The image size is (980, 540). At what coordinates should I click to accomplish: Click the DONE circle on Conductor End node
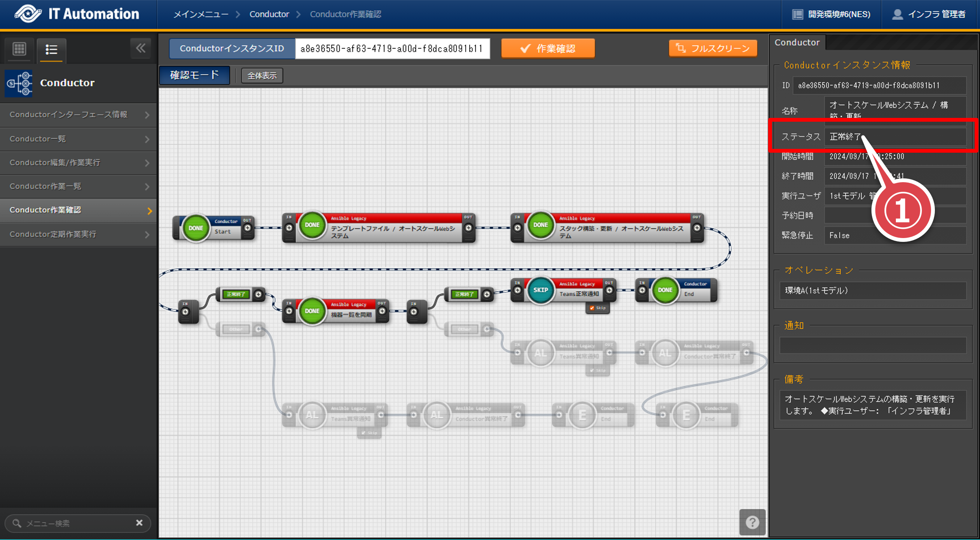pos(665,290)
